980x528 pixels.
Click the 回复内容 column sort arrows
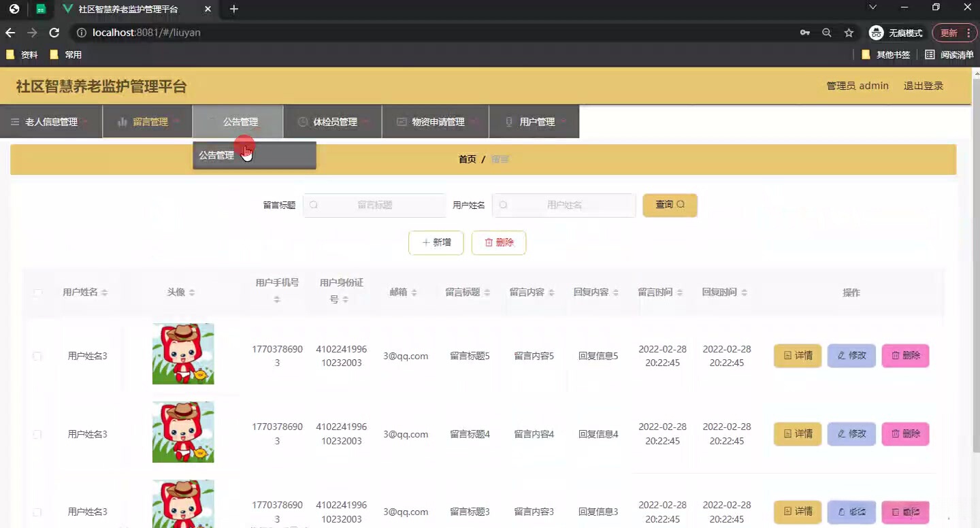615,293
